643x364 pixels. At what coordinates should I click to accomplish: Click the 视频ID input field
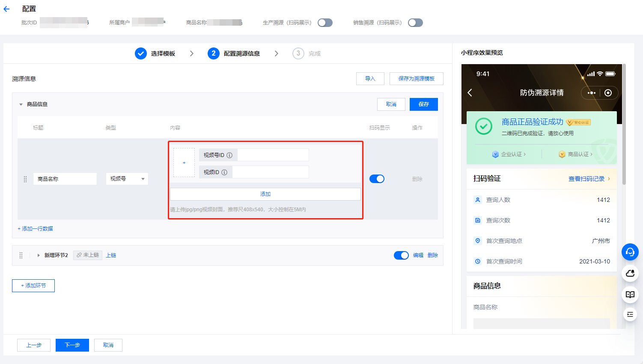coord(271,172)
